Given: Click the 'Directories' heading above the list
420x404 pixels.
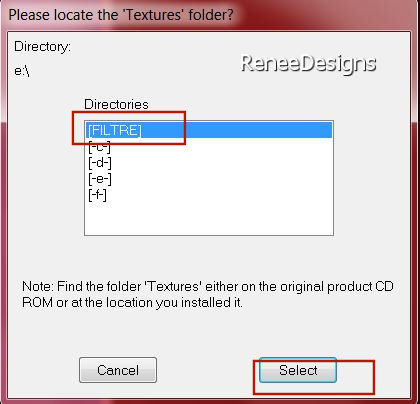Looking at the screenshot, I should pos(116,104).
